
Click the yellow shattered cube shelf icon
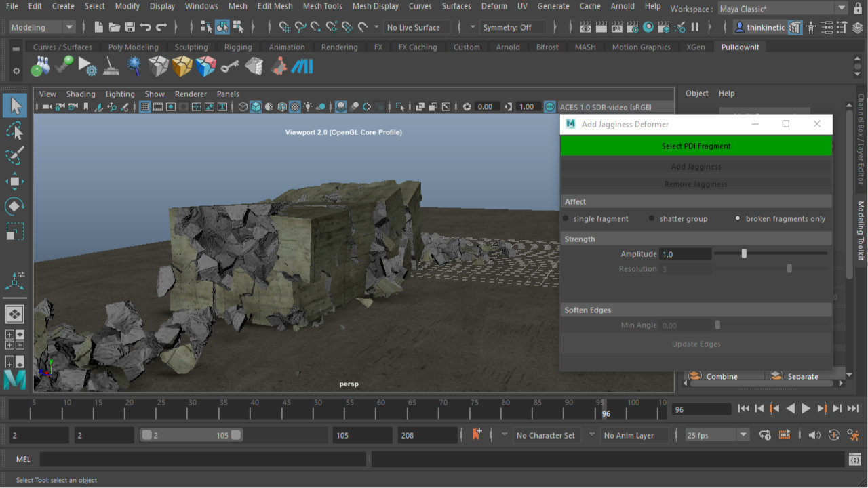(182, 66)
